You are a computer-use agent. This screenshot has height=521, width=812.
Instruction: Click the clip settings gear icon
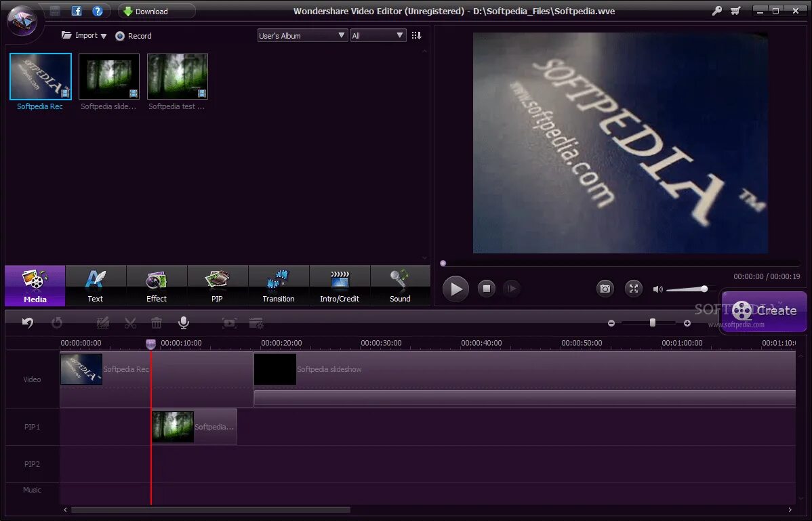pyautogui.click(x=256, y=323)
